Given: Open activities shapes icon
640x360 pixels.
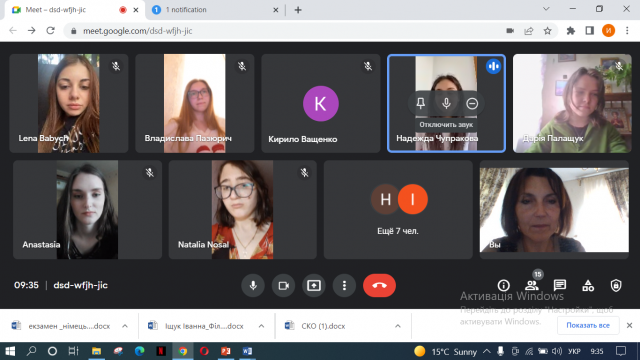Looking at the screenshot, I should click(588, 285).
